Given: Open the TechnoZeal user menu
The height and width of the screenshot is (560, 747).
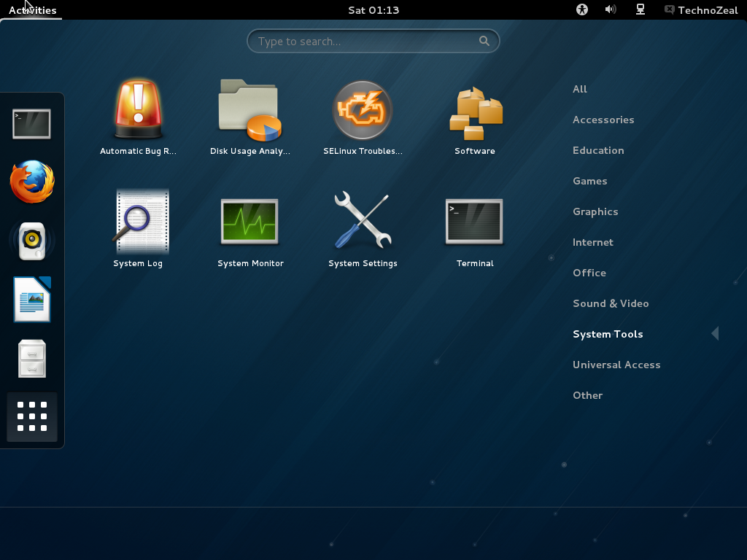Looking at the screenshot, I should pyautogui.click(x=700, y=9).
